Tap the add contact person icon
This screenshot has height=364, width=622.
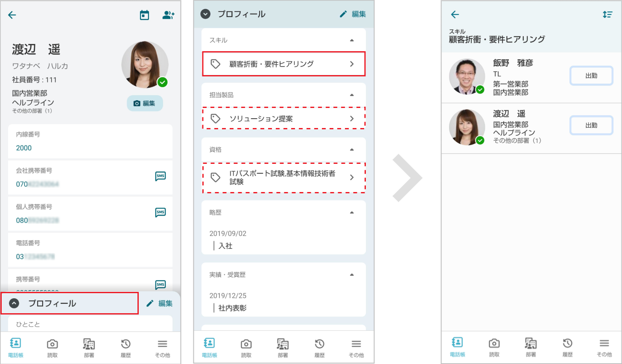pyautogui.click(x=168, y=15)
